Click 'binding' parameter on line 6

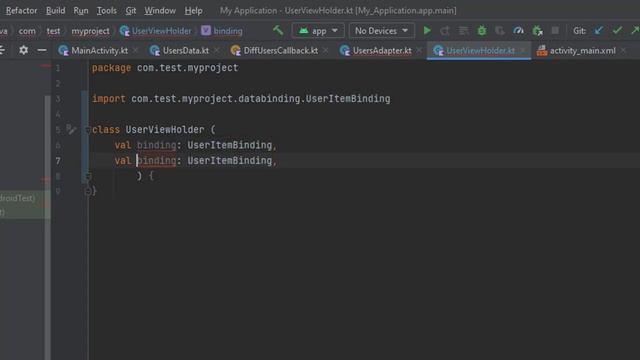click(x=156, y=145)
